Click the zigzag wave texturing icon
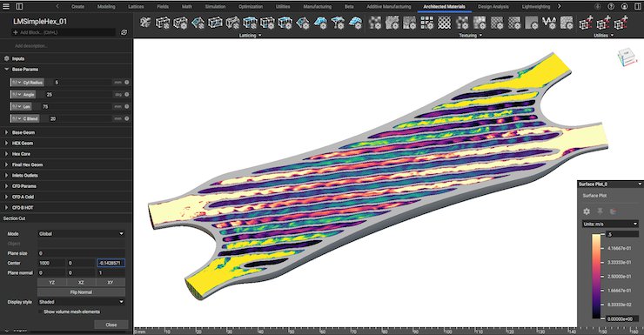 549,22
